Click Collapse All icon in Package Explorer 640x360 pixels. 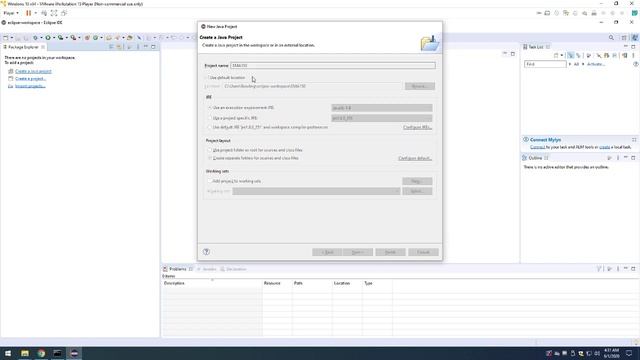pyautogui.click(x=111, y=47)
